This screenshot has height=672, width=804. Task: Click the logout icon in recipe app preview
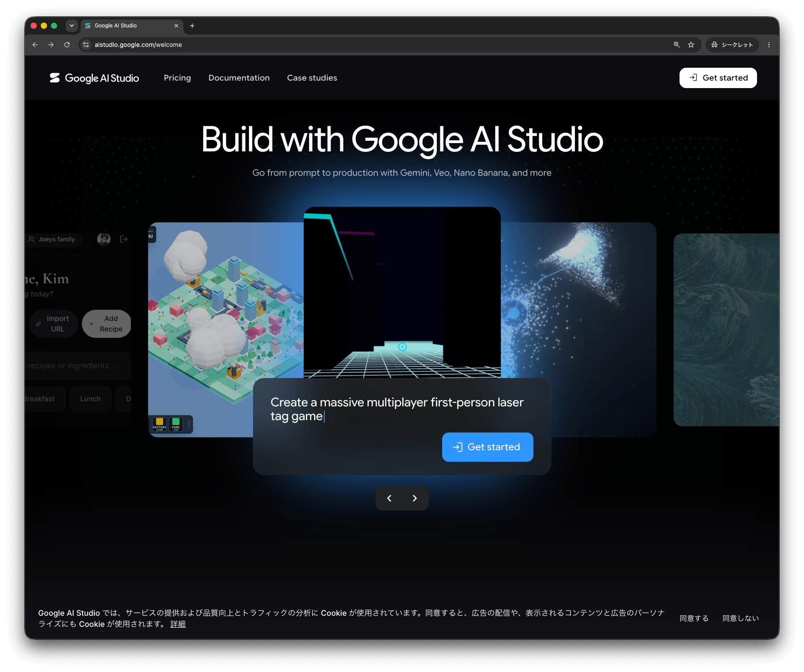[124, 239]
